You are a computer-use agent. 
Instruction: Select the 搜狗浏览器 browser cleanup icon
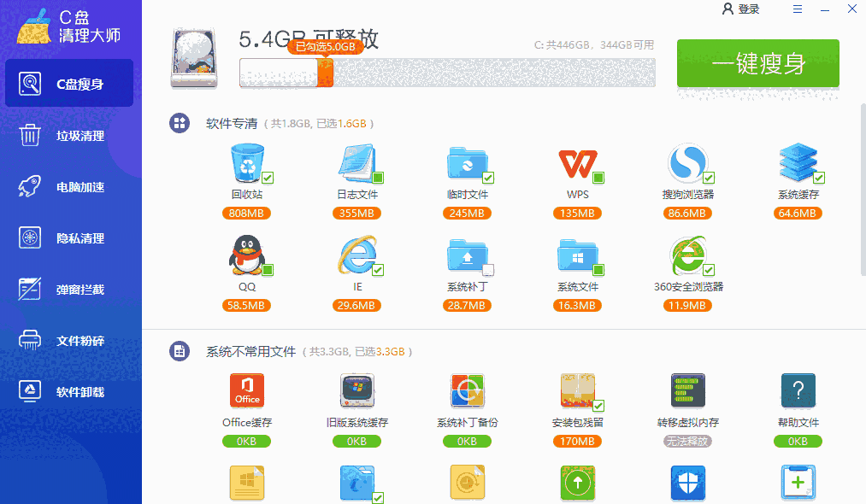[x=687, y=167]
